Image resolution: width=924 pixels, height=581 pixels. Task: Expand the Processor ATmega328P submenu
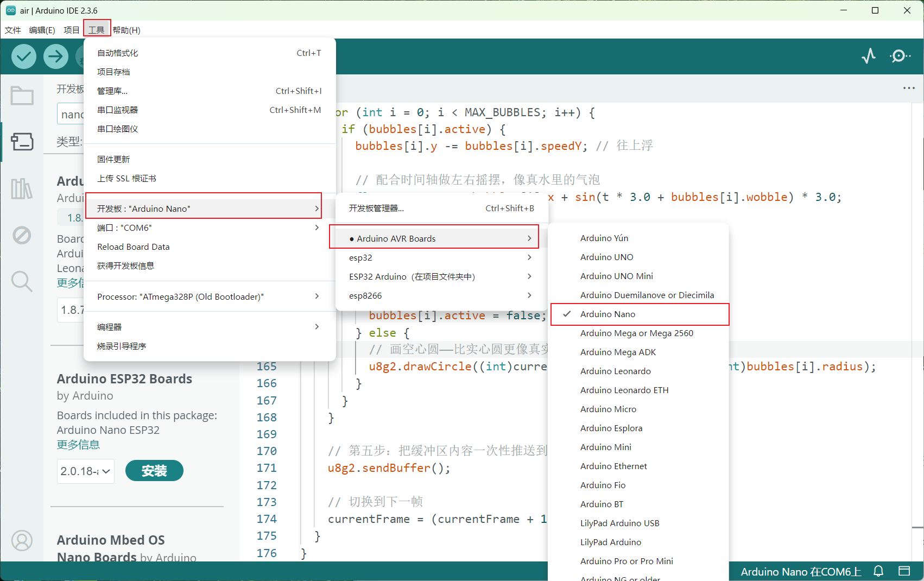click(x=209, y=296)
